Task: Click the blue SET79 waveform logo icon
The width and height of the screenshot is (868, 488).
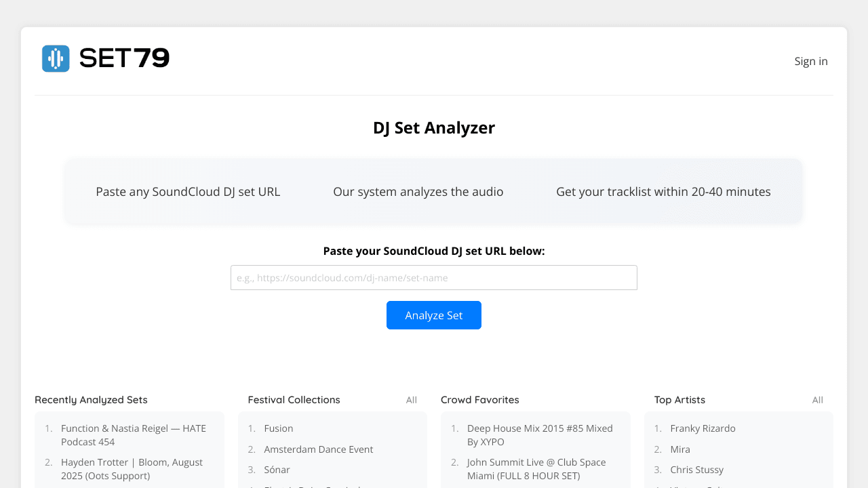Action: tap(56, 59)
